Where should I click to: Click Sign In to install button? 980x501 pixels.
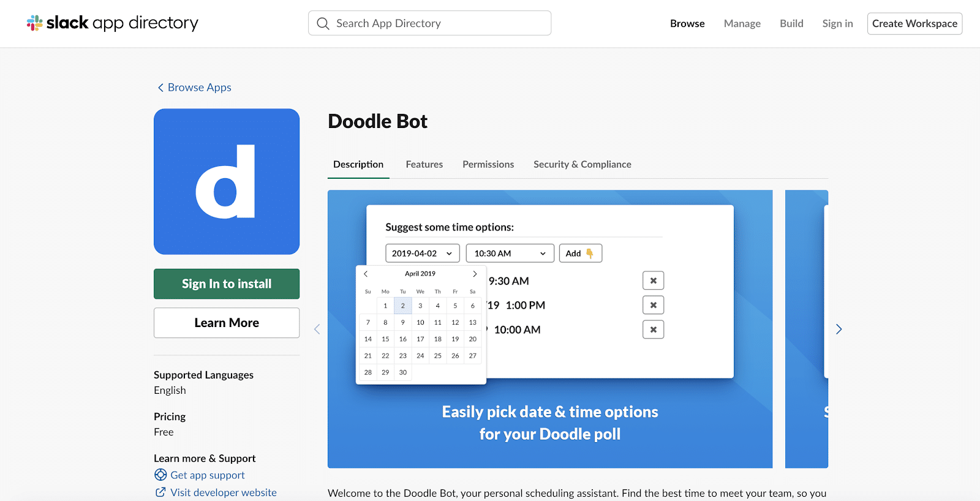point(227,284)
